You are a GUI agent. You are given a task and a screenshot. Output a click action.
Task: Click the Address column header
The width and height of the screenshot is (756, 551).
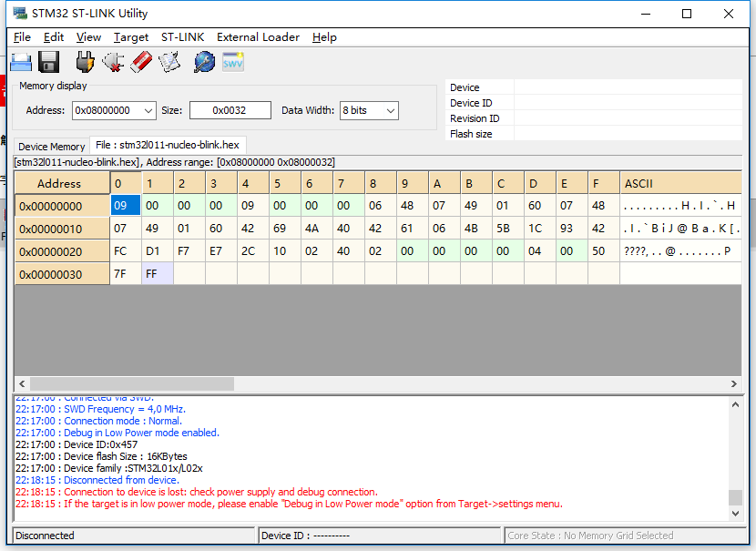click(62, 184)
